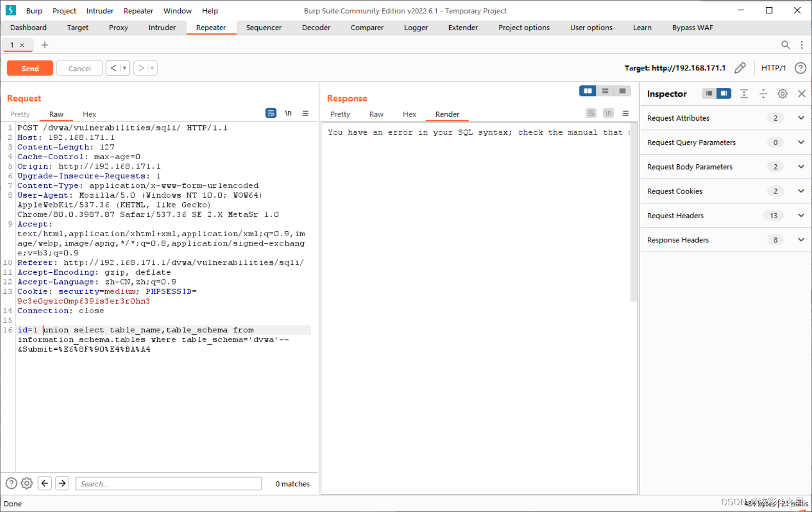This screenshot has width=812, height=512.
Task: Show the Response in Pretty view
Action: pos(340,114)
